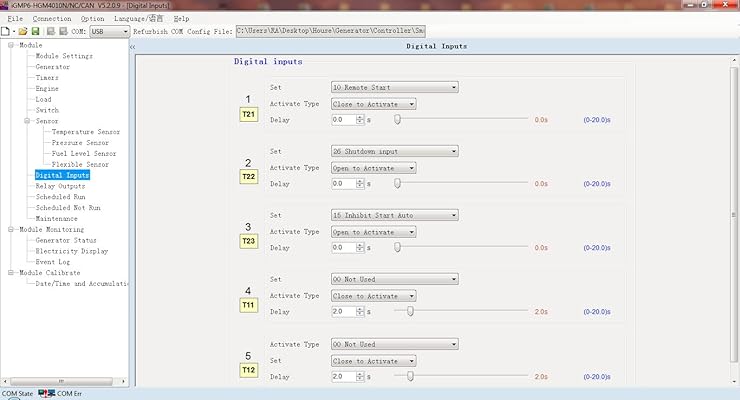This screenshot has width=740, height=400.
Task: Click the input 2 delay slider handle
Action: tap(397, 183)
